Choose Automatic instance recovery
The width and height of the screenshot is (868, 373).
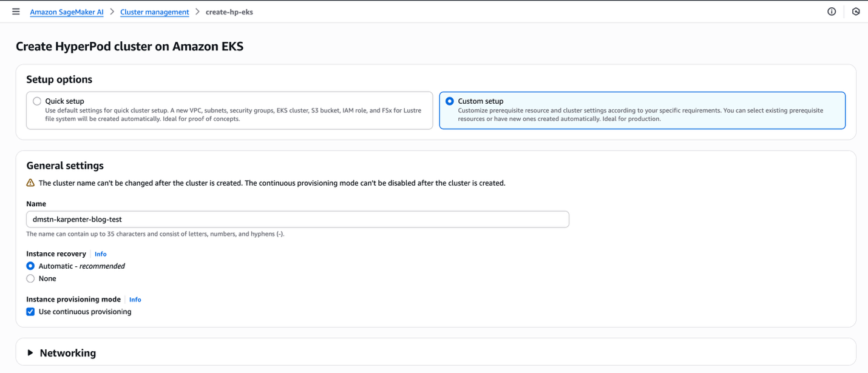(30, 266)
